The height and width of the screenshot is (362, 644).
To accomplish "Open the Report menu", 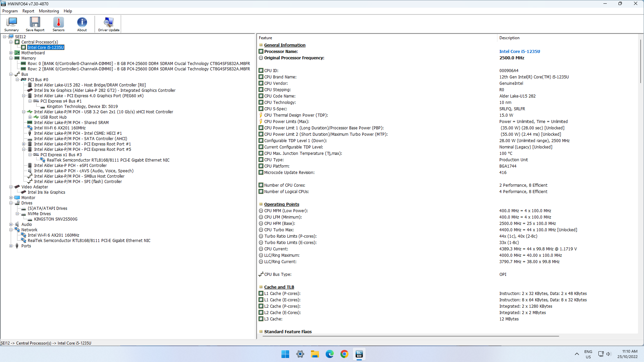I will 28,11.
